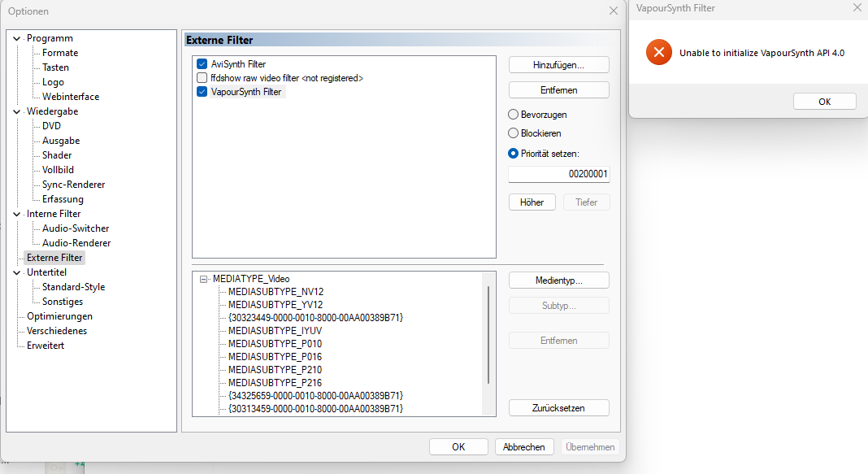Uncheck the AviSynth Filter checkbox
The width and height of the screenshot is (868, 474).
click(202, 63)
